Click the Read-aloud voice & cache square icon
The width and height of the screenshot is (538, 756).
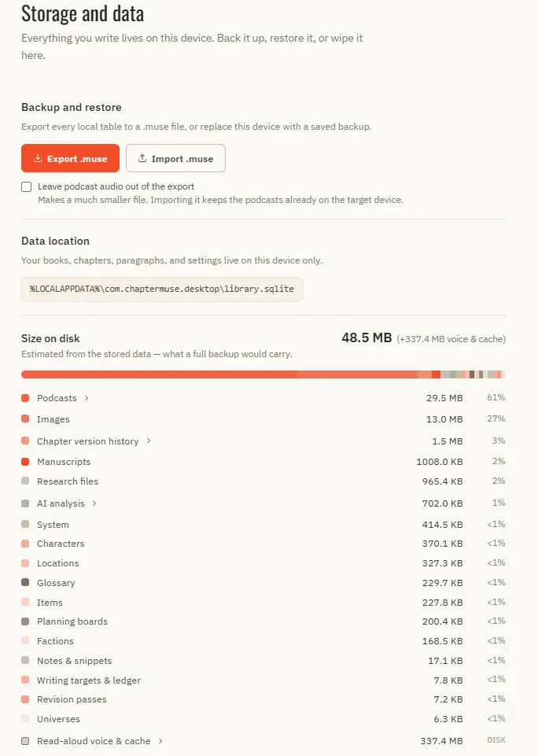pyautogui.click(x=25, y=740)
